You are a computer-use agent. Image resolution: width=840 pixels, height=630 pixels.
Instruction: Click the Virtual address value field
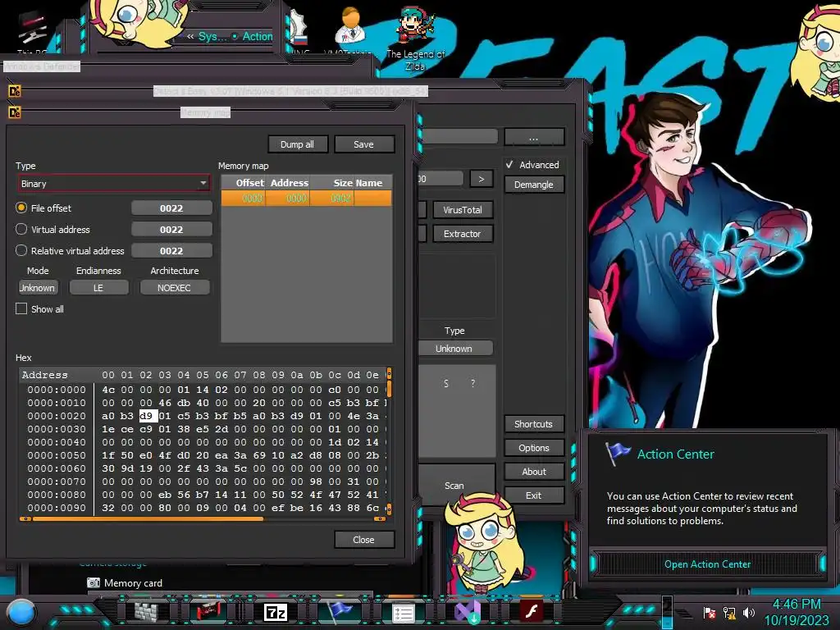click(x=171, y=230)
